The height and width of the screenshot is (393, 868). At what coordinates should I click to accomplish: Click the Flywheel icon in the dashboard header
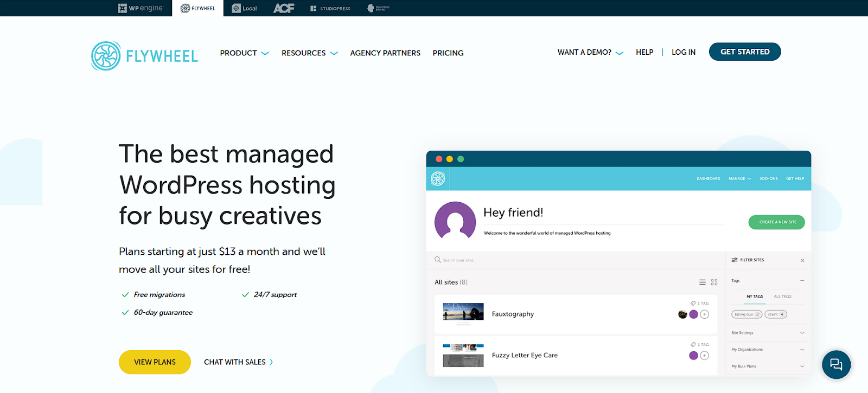pos(438,178)
